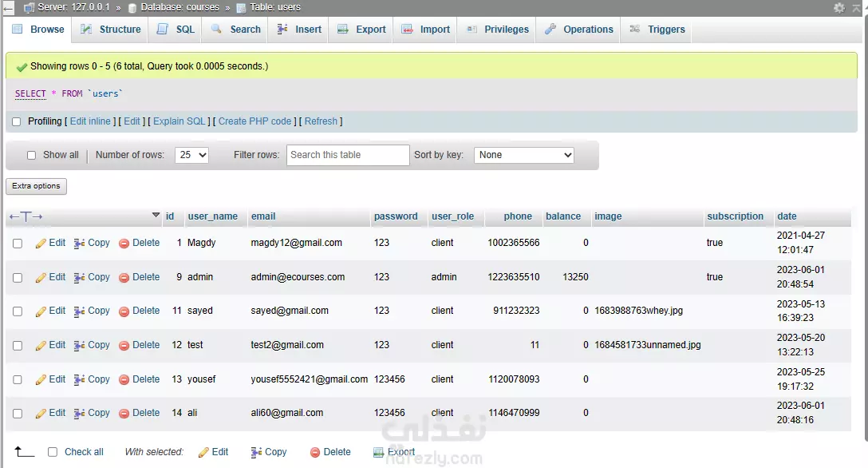Click the Copy icon for sayed row
Screen dimensions: 868x468
(79, 311)
